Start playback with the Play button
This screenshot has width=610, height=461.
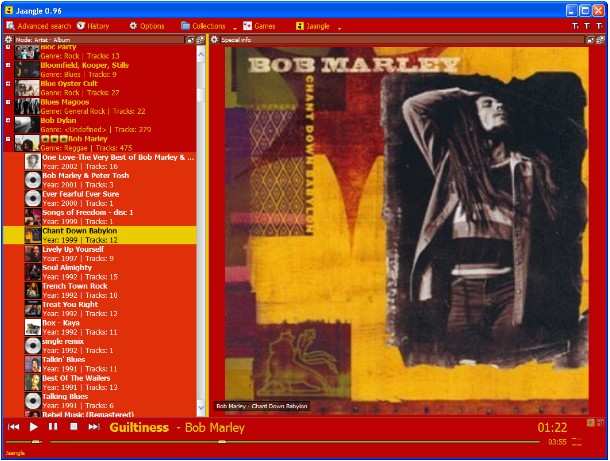[x=34, y=427]
